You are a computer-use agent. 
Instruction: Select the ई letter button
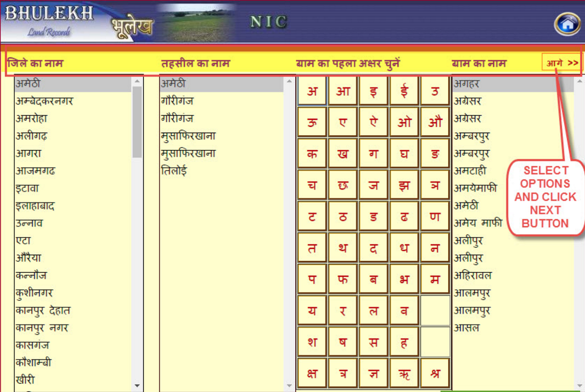click(404, 91)
